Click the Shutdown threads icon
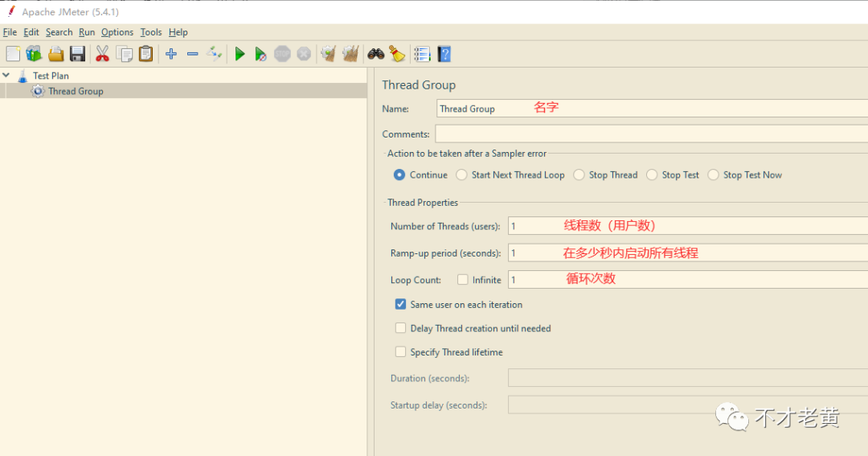The image size is (868, 456). point(304,54)
